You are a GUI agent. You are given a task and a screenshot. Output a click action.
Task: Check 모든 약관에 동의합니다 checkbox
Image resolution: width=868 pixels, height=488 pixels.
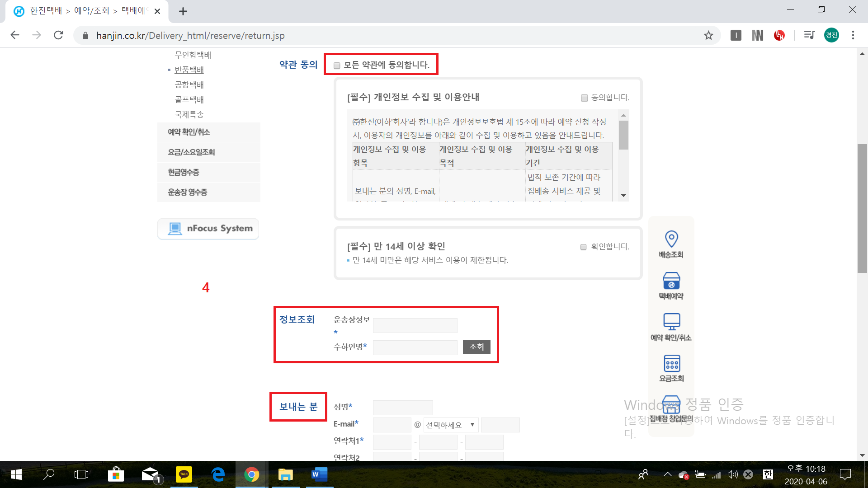pos(337,66)
